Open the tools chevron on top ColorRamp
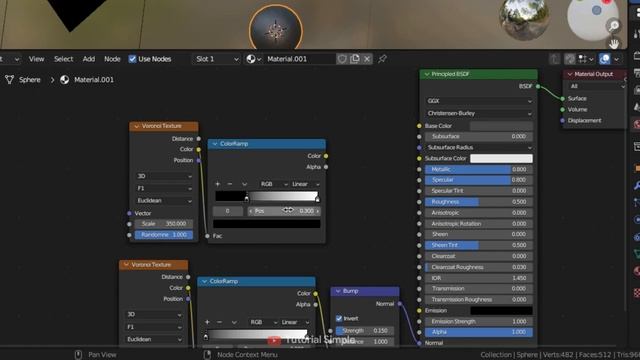This screenshot has height=360, width=640. (244, 184)
